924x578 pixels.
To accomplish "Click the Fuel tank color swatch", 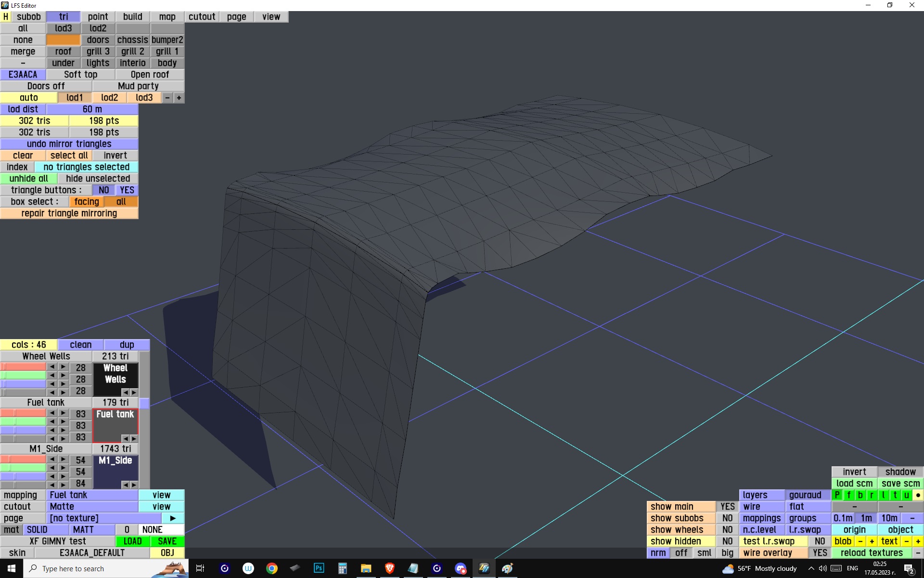I will click(x=115, y=426).
